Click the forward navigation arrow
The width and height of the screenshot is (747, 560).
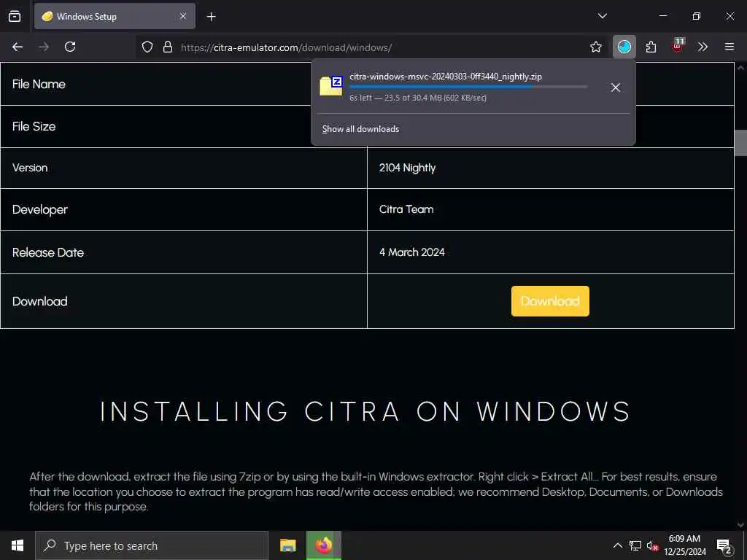[x=44, y=47]
